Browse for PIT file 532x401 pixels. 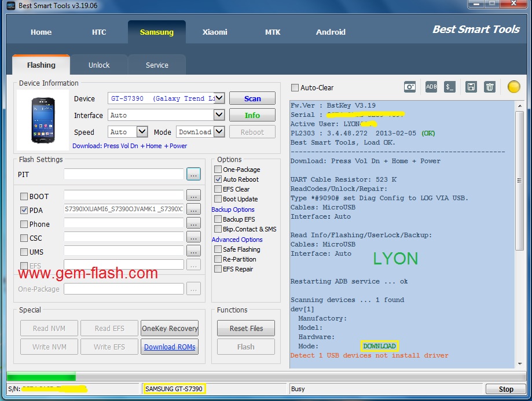[x=193, y=174]
